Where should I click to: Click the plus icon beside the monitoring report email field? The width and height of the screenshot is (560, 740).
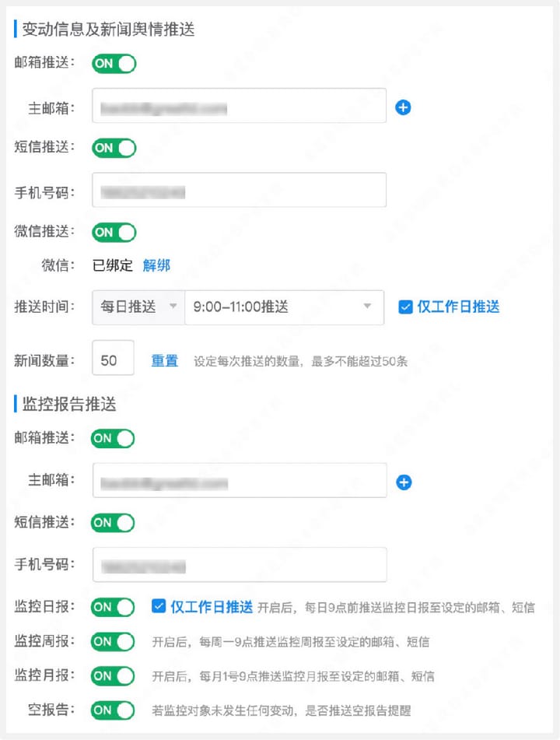click(404, 482)
